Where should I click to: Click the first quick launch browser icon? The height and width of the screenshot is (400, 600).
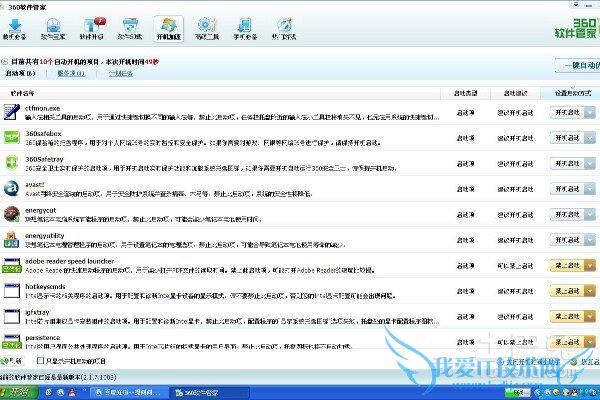tap(49, 393)
